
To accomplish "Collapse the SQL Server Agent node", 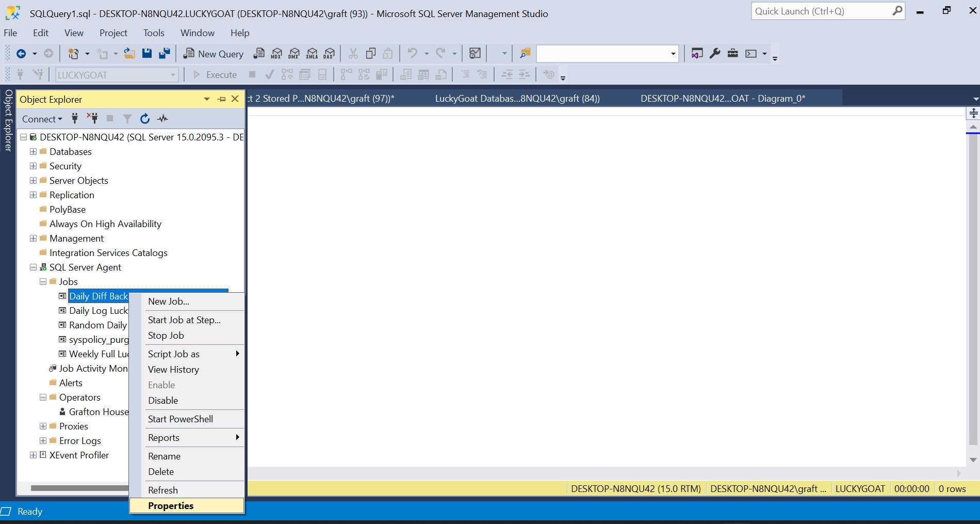I will [x=34, y=267].
